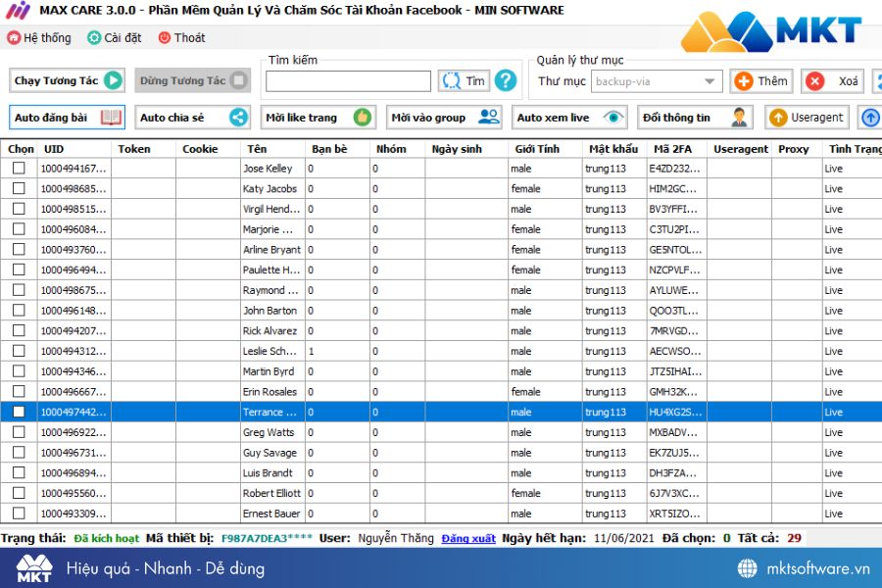
Task: Click UID cell 1000498685...
Action: click(73, 188)
